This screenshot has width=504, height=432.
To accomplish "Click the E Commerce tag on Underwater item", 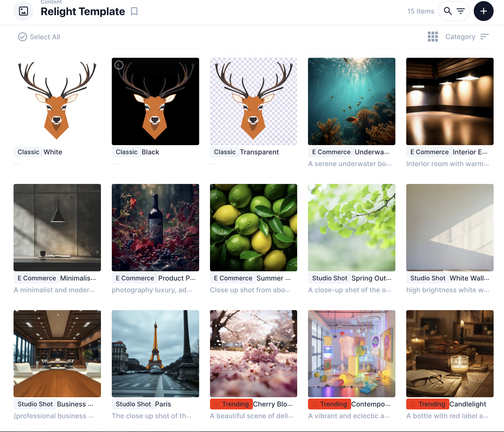I will coord(331,152).
